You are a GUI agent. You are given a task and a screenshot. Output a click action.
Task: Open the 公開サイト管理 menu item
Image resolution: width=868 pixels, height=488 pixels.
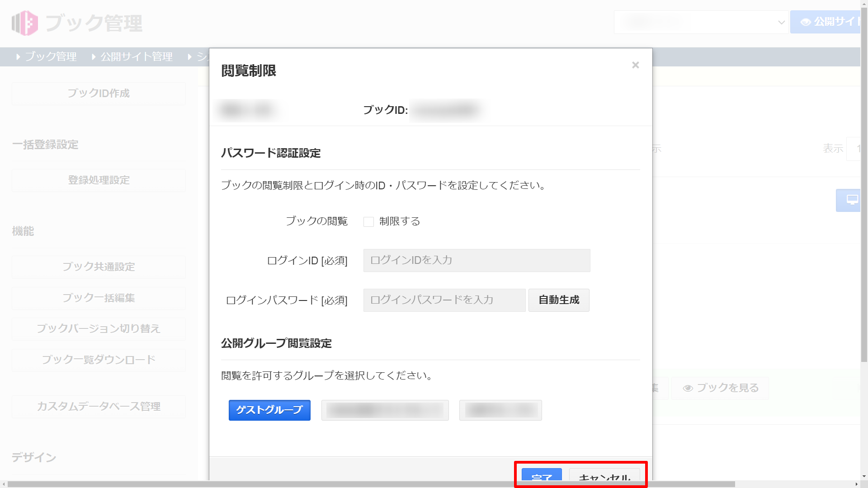coord(136,56)
